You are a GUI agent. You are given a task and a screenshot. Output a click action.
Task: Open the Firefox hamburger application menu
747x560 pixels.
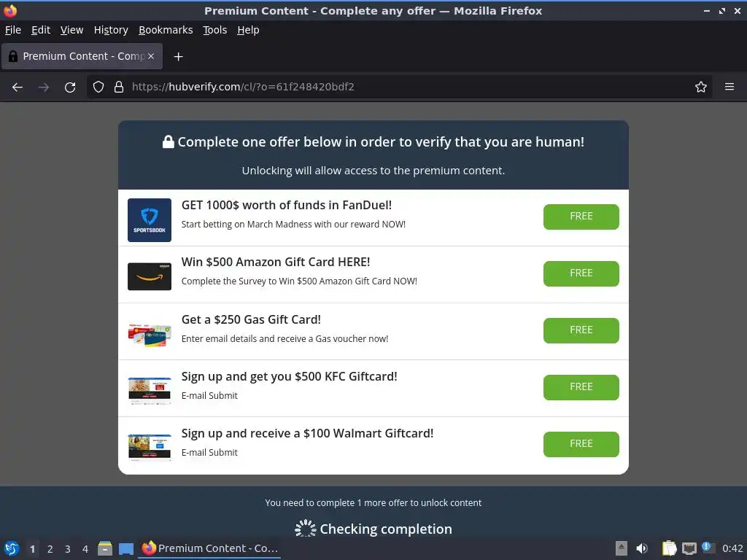click(729, 87)
